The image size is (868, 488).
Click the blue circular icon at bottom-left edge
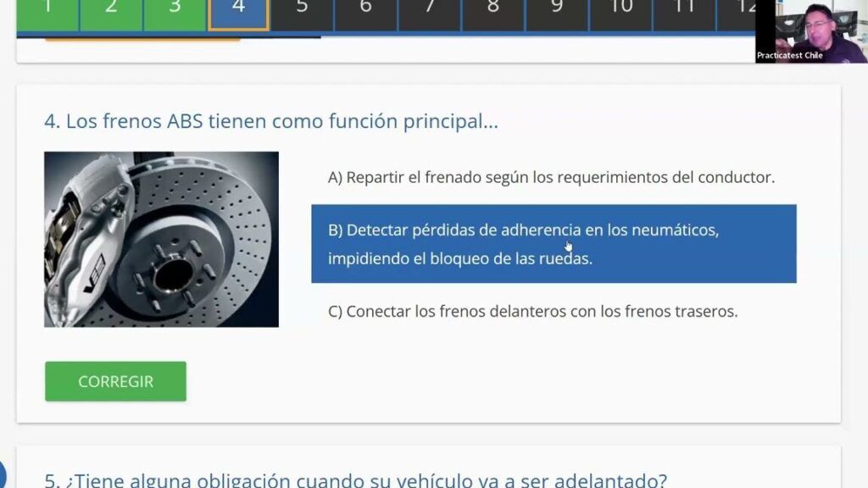[3, 474]
